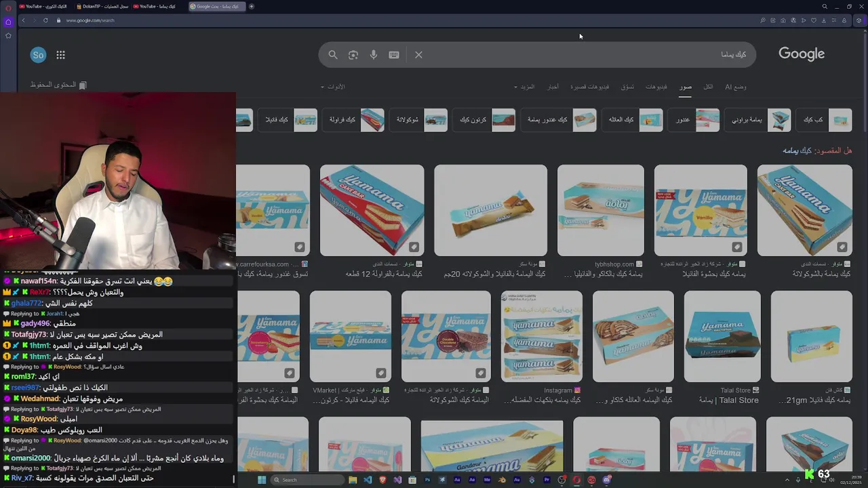Viewport: 868px width, 488px height.
Task: Open red Yamama Cake Bar strawberry thumbnail
Action: [372, 211]
